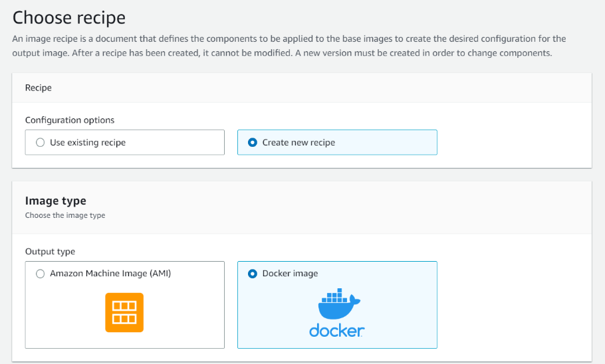
Task: Click the orange AMI grid icon
Action: pyautogui.click(x=124, y=312)
